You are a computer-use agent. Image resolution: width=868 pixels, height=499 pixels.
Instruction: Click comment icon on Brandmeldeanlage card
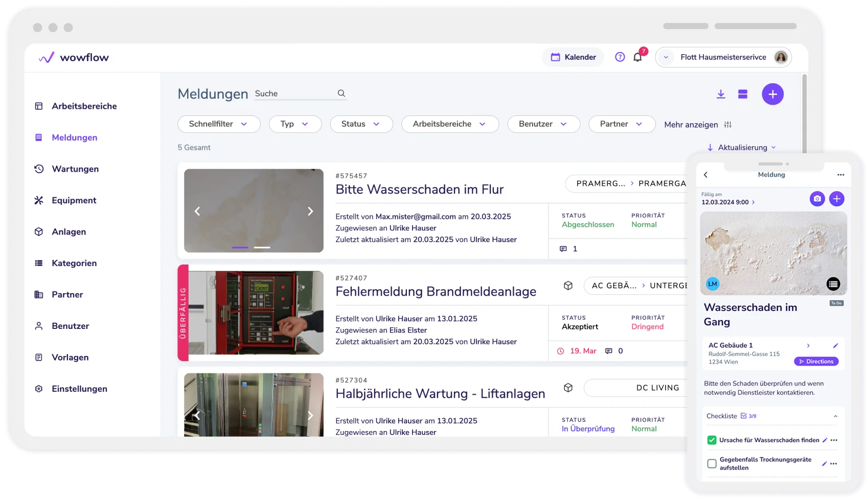click(x=608, y=351)
